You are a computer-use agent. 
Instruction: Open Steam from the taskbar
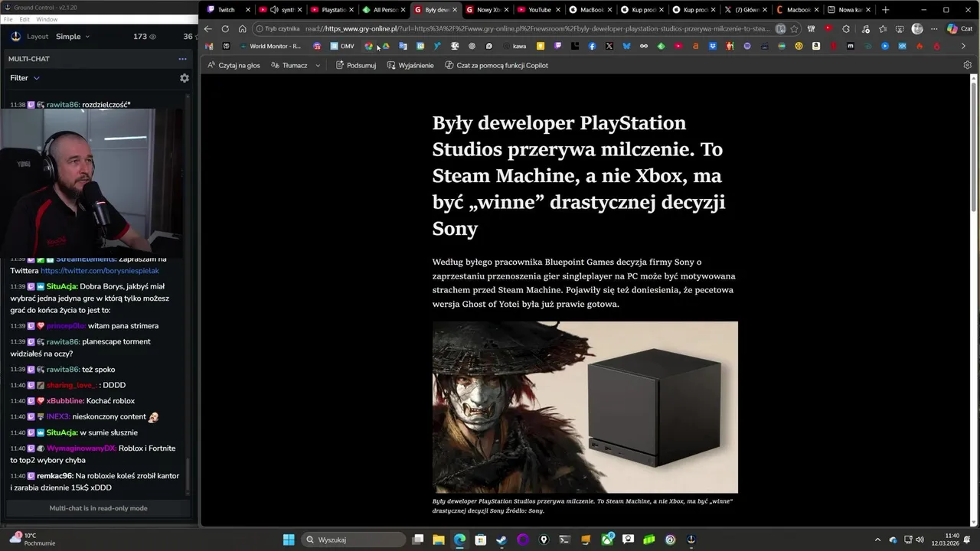[x=501, y=540]
